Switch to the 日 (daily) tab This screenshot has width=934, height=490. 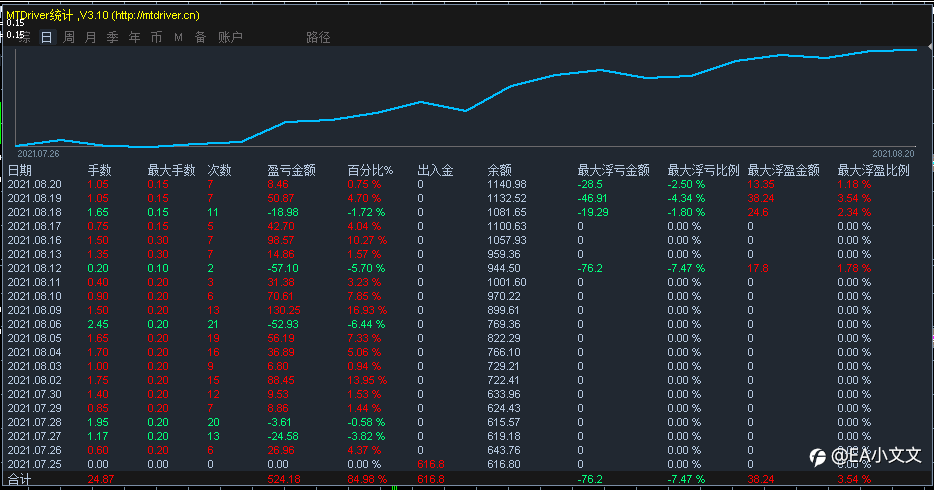46,38
